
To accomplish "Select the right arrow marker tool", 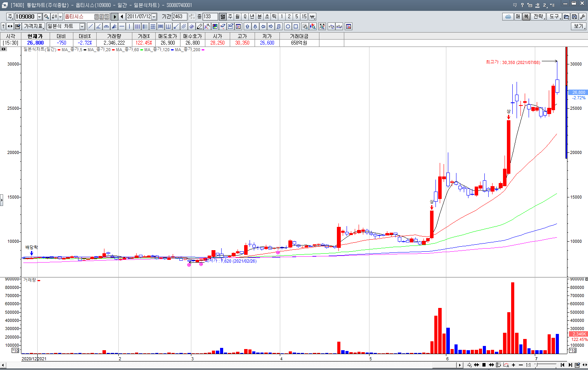I will (271, 26).
